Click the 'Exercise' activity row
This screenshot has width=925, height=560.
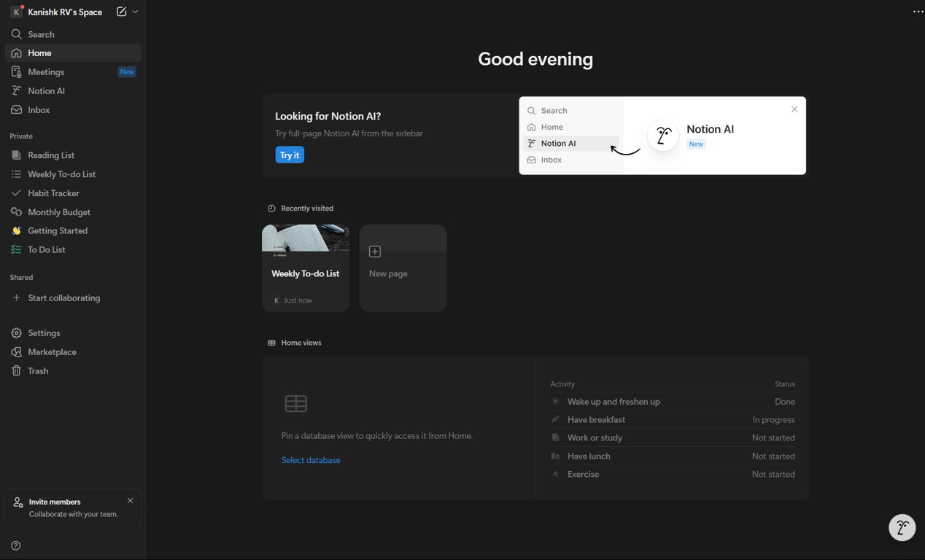673,474
